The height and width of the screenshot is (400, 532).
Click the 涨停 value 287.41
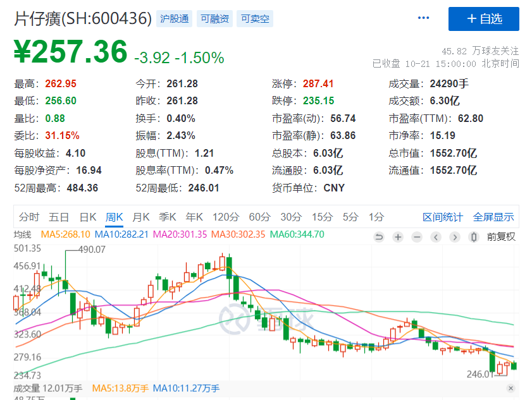pyautogui.click(x=318, y=84)
